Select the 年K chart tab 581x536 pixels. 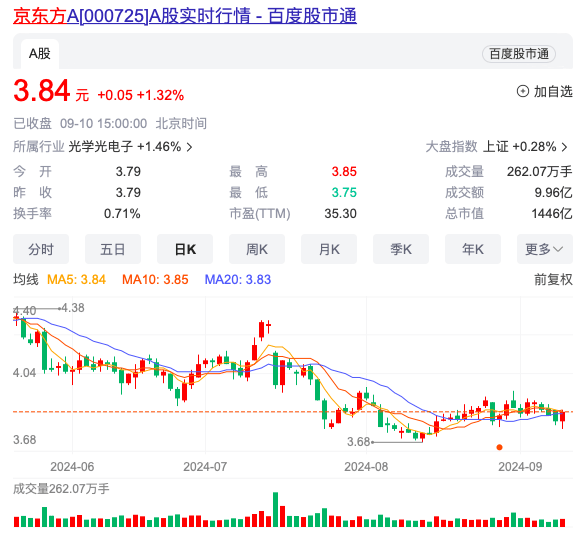point(473,249)
